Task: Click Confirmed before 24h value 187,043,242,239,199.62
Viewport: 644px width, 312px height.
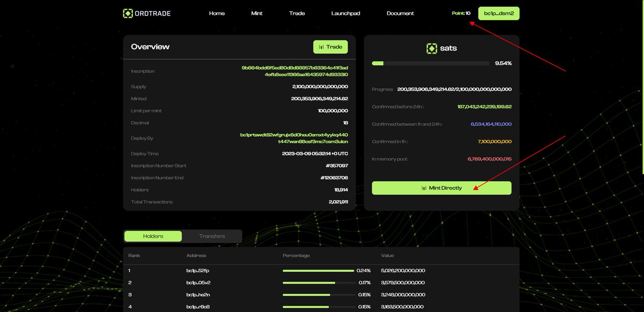Action: coord(485,107)
